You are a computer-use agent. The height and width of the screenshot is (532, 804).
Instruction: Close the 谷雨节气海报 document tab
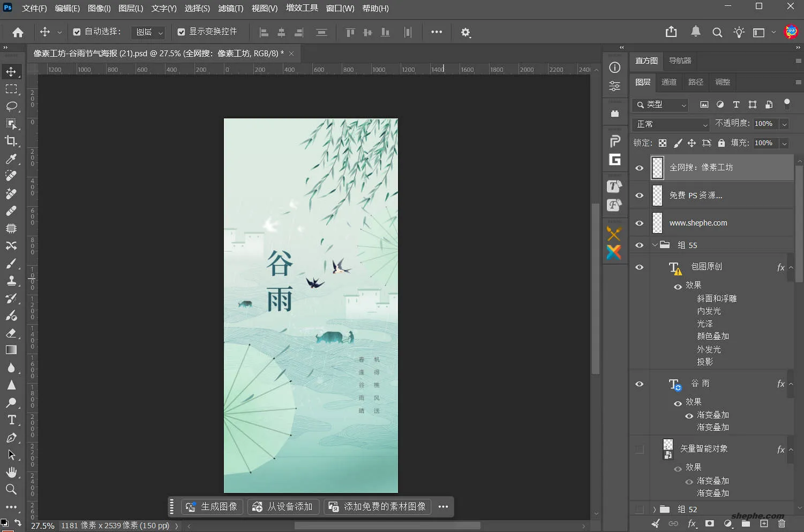pyautogui.click(x=291, y=54)
